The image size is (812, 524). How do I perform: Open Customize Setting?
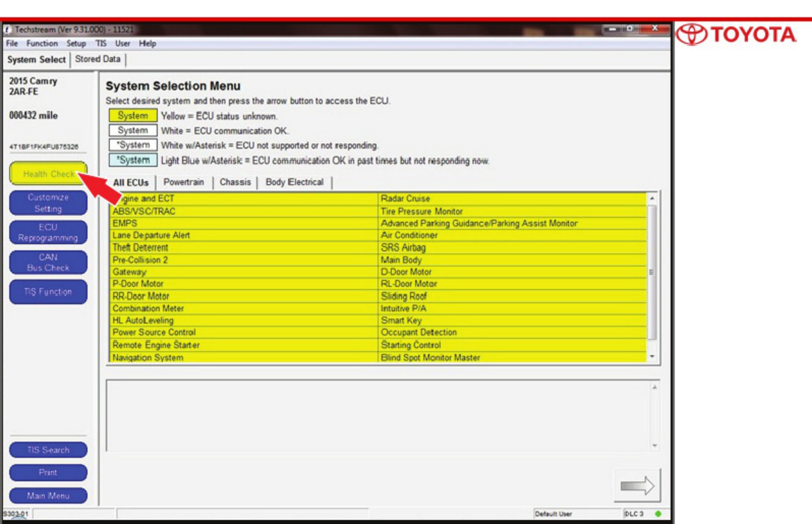point(48,203)
